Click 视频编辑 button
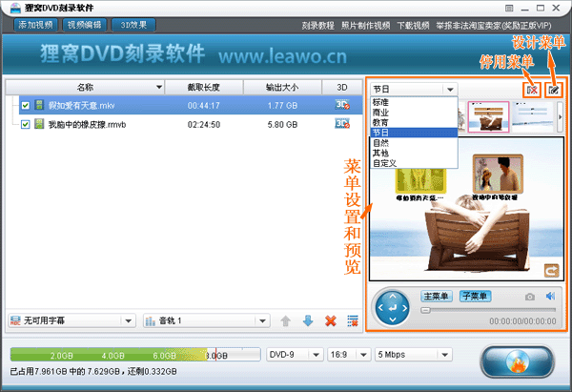Screen dimensions: 572x392 click(84, 25)
